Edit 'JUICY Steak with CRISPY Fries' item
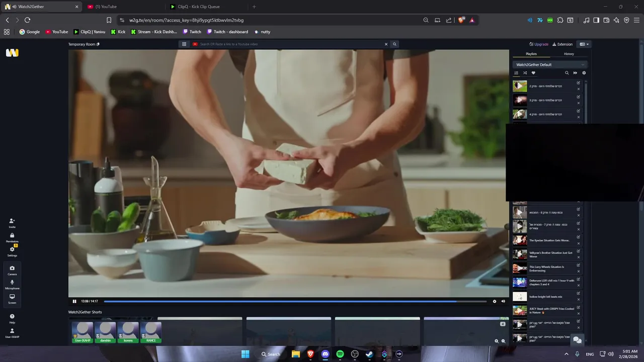Image resolution: width=644 pixels, height=362 pixels. tap(579, 308)
